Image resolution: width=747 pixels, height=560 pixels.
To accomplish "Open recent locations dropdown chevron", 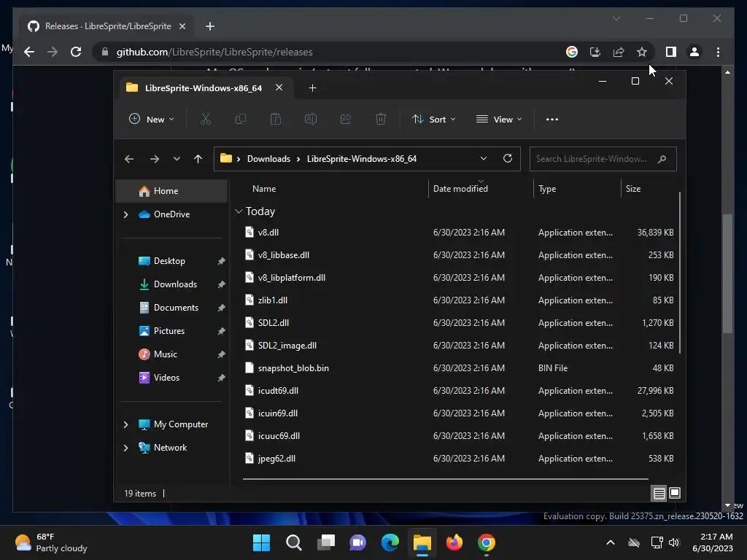I will [177, 159].
